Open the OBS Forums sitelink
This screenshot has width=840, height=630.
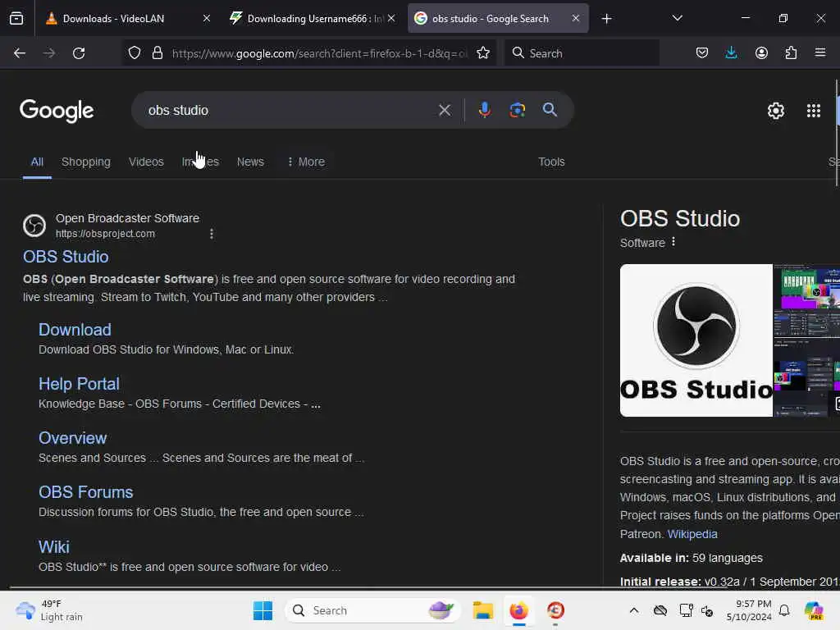pyautogui.click(x=85, y=492)
